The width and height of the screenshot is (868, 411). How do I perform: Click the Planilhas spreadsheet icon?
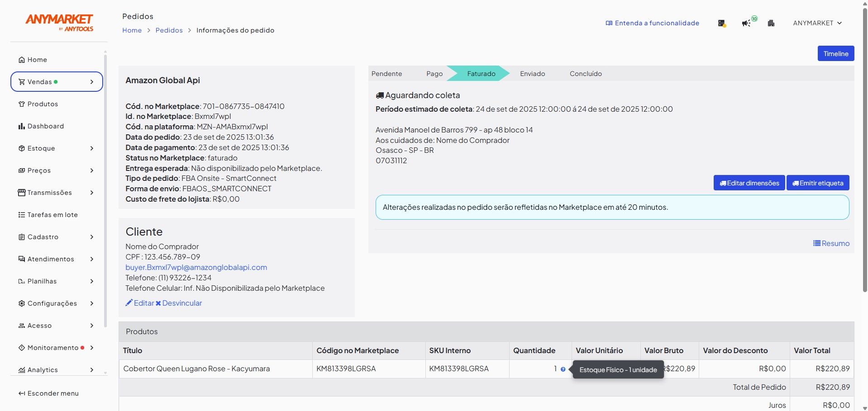click(22, 281)
